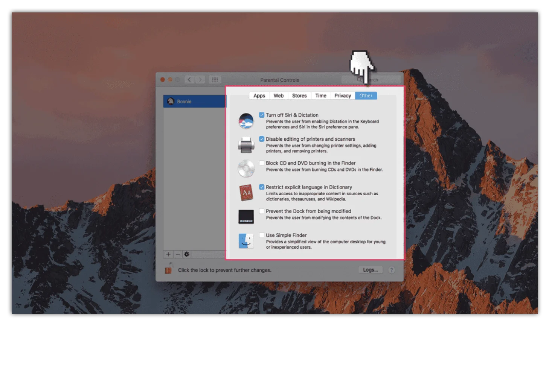Open help with the question mark button
The image size is (549, 392).
coord(392,270)
